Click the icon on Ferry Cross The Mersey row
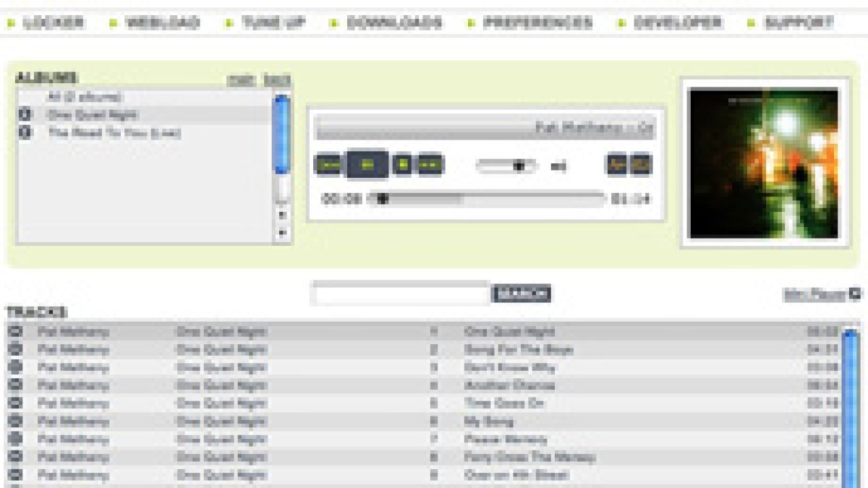 [x=14, y=457]
